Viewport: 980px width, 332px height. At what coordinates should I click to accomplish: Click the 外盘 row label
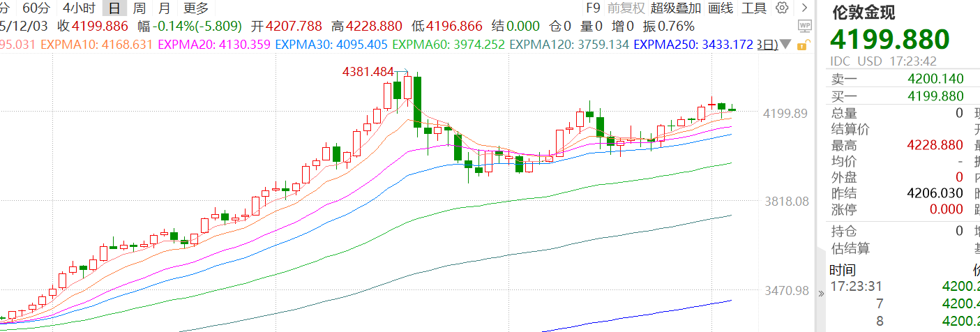(845, 177)
